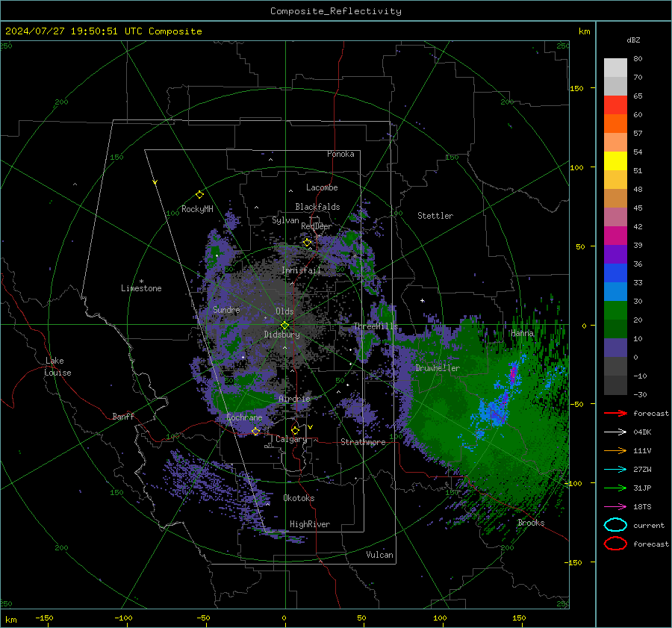This screenshot has height=628, width=672.
Task: Click the green 31JP arrow in legend
Action: click(x=615, y=488)
